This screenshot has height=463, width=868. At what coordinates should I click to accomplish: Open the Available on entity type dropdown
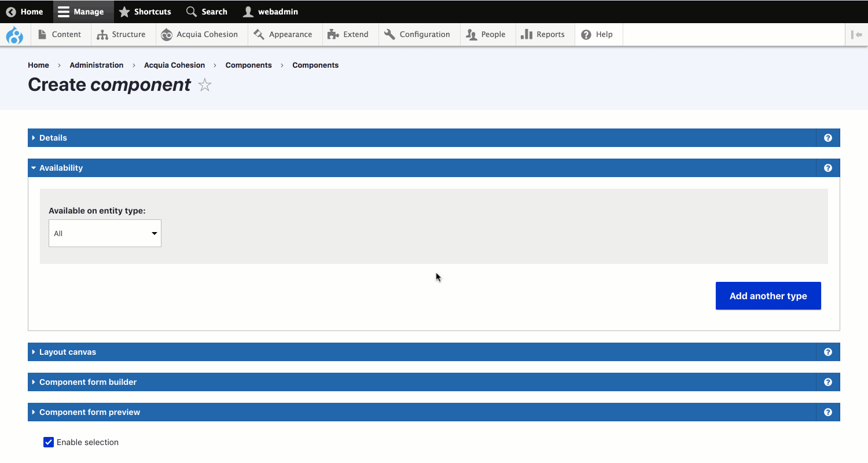click(105, 233)
